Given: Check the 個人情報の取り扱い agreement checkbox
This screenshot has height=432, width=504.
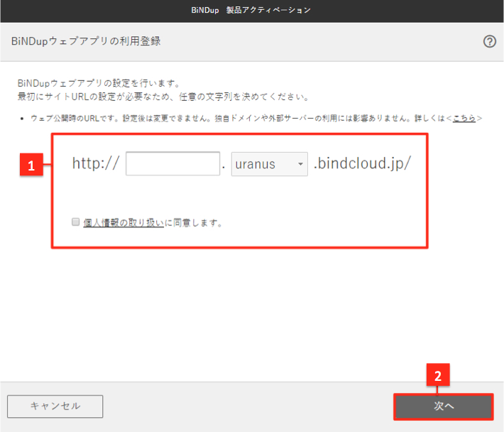Looking at the screenshot, I should click(75, 222).
